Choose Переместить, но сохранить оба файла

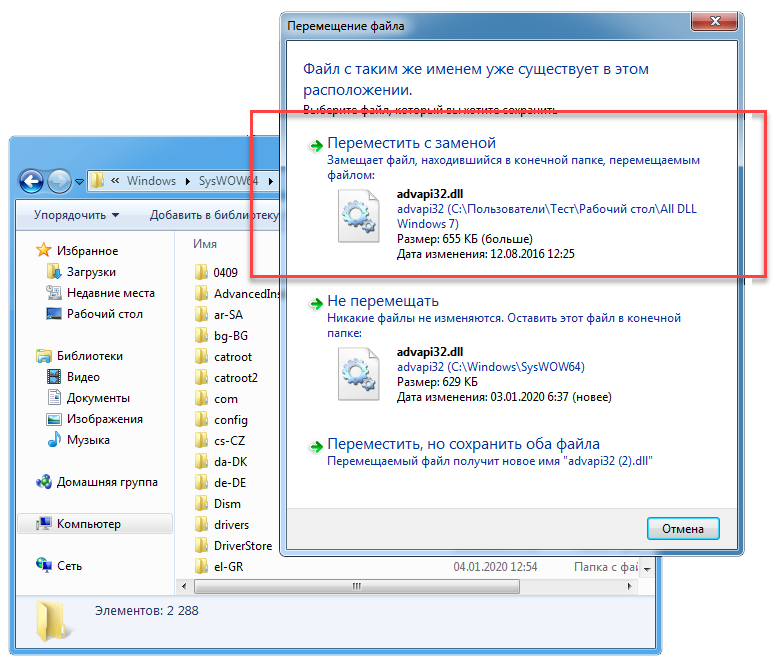(x=463, y=444)
